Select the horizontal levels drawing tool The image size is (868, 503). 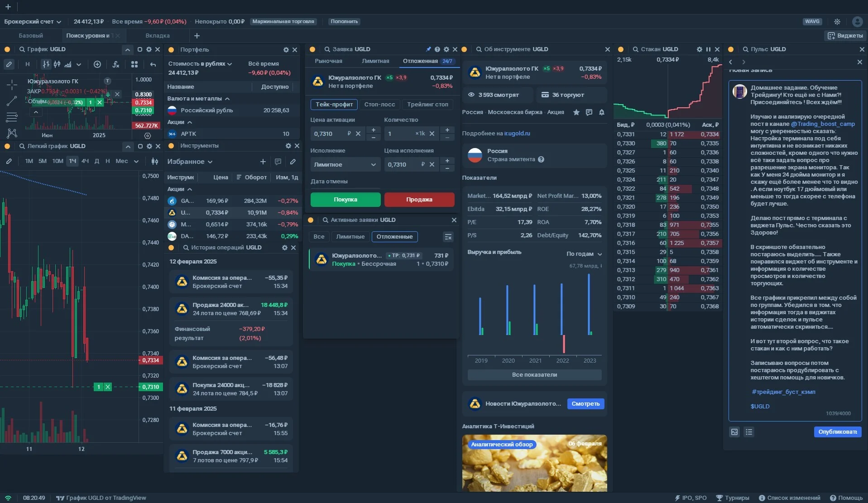click(x=12, y=117)
